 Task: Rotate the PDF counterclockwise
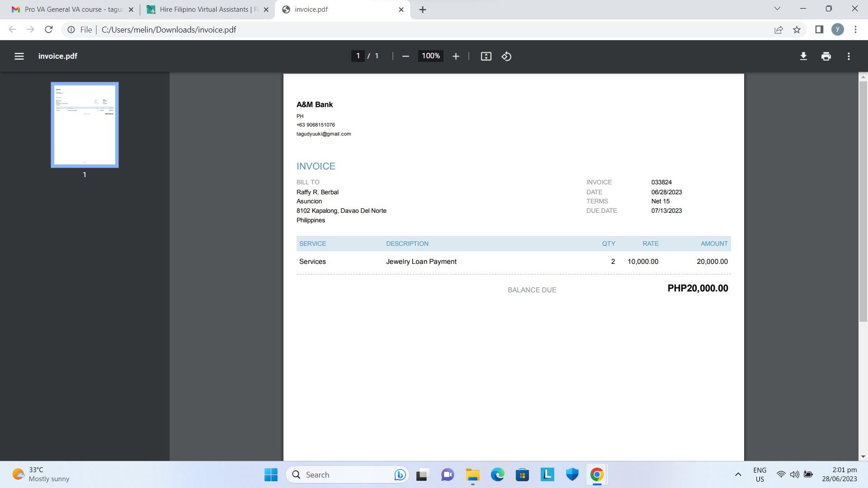506,56
